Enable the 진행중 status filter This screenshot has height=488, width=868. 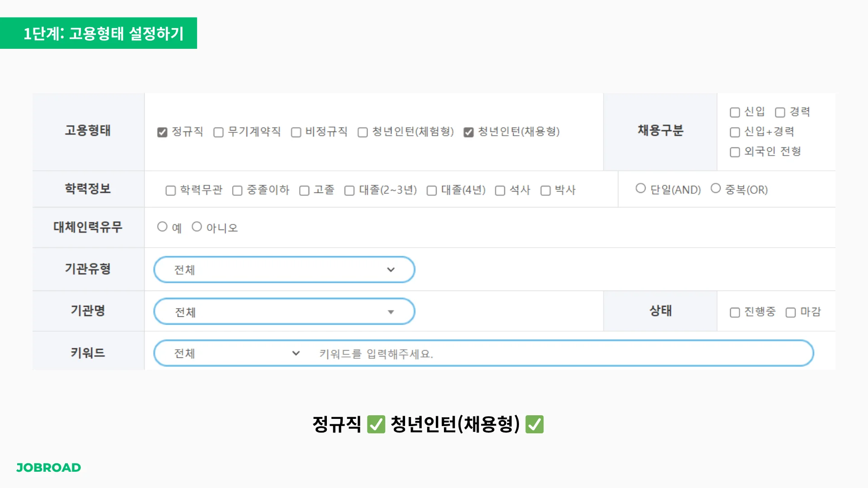pyautogui.click(x=735, y=312)
